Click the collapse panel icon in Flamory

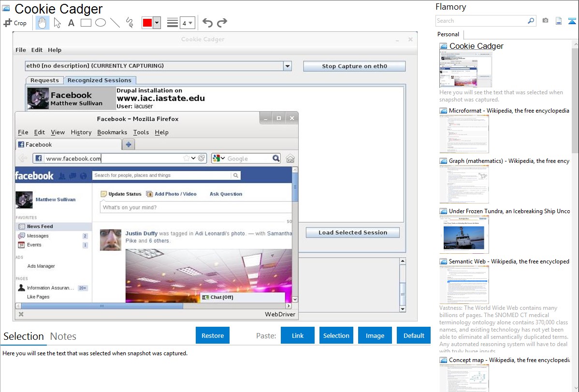click(x=572, y=21)
